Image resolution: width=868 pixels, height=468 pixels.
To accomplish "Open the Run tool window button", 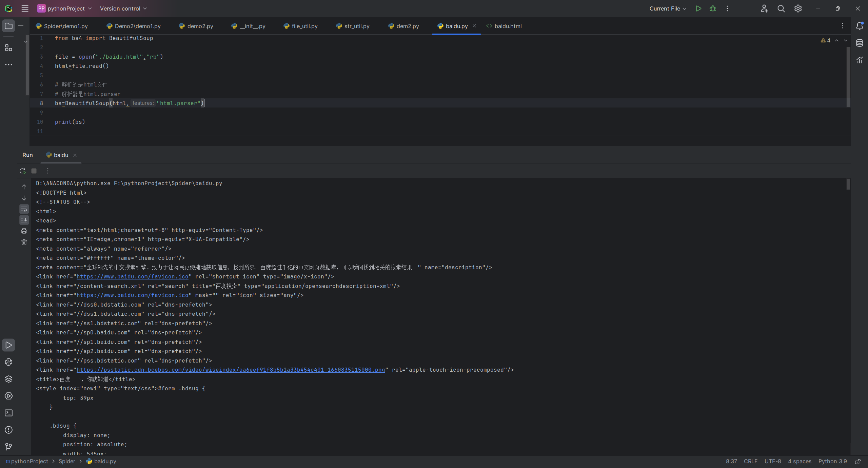I will (x=8, y=345).
